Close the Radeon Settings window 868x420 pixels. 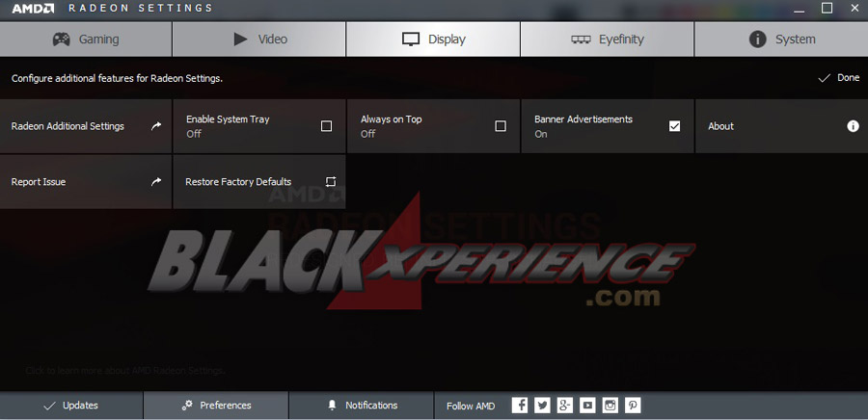[x=854, y=8]
